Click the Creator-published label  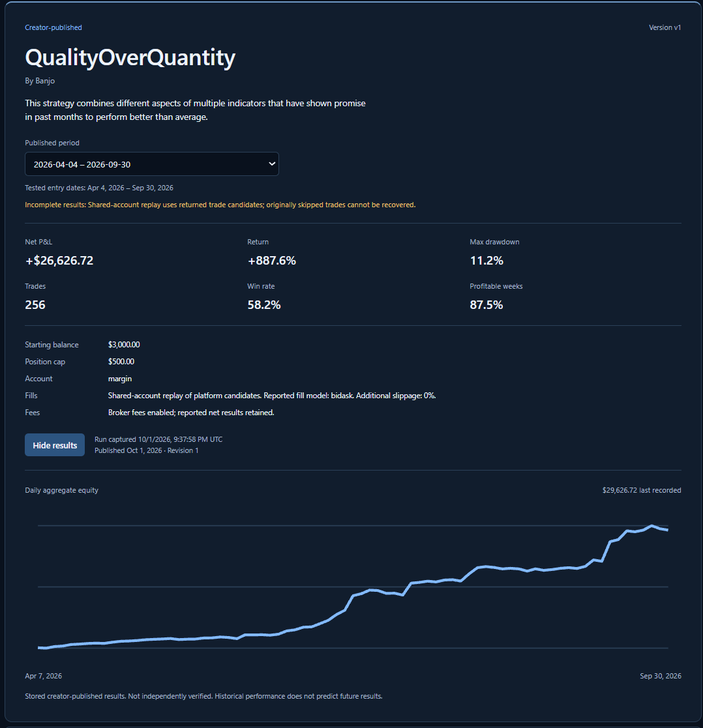[53, 27]
